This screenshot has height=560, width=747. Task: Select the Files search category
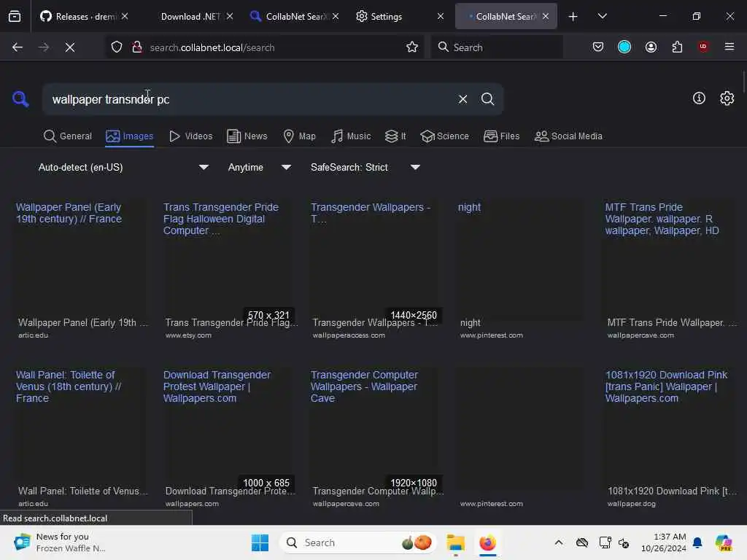(x=502, y=136)
